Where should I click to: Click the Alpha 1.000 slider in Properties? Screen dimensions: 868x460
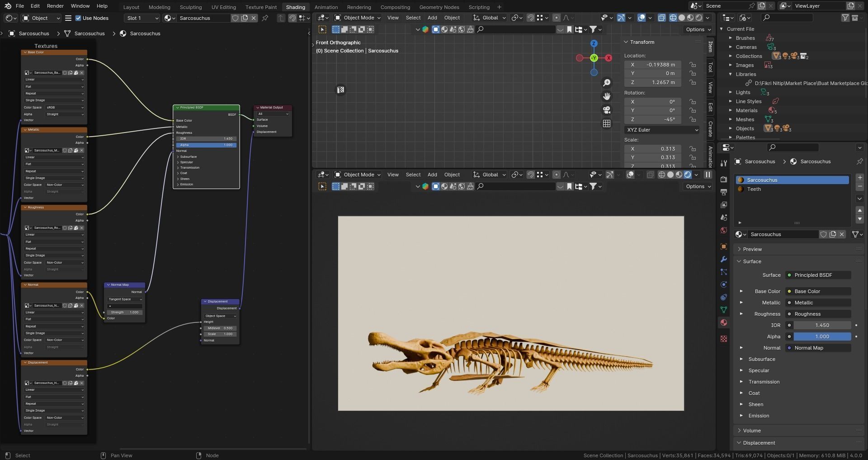(822, 337)
